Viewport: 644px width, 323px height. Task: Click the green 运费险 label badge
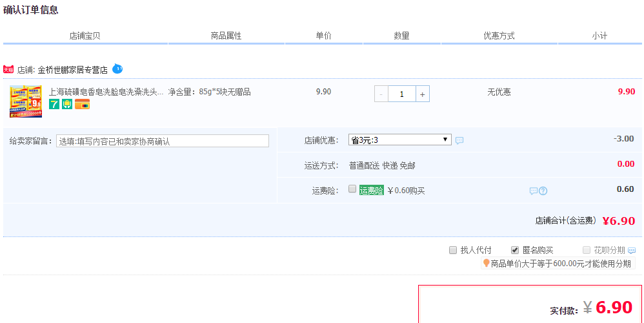point(371,191)
